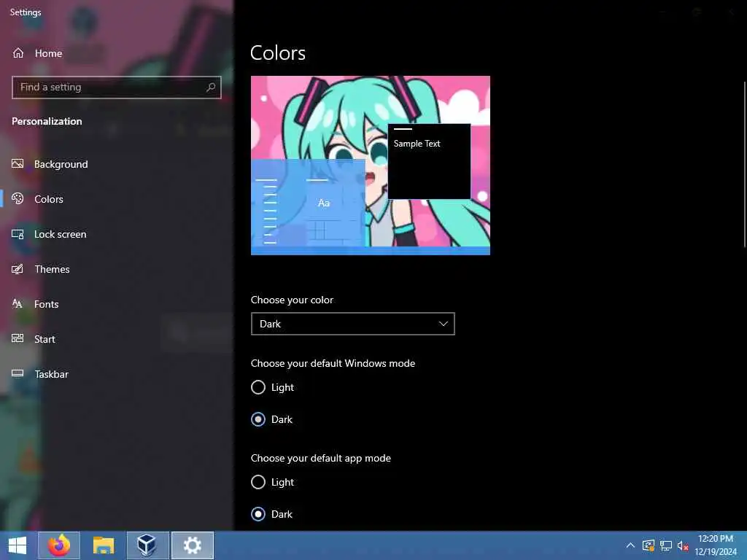Viewport: 747px width, 560px height.
Task: Click the muted volume tray icon
Action: point(683,545)
